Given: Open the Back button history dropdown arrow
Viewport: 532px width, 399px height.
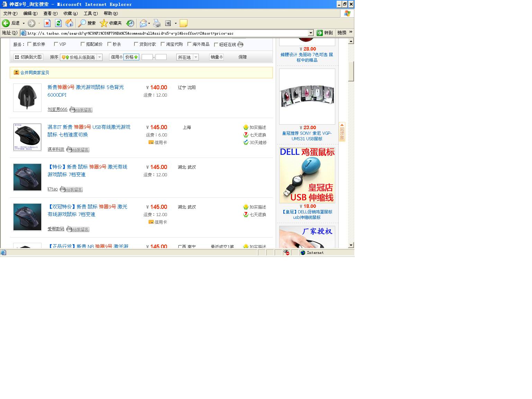Looking at the screenshot, I should click(x=24, y=23).
